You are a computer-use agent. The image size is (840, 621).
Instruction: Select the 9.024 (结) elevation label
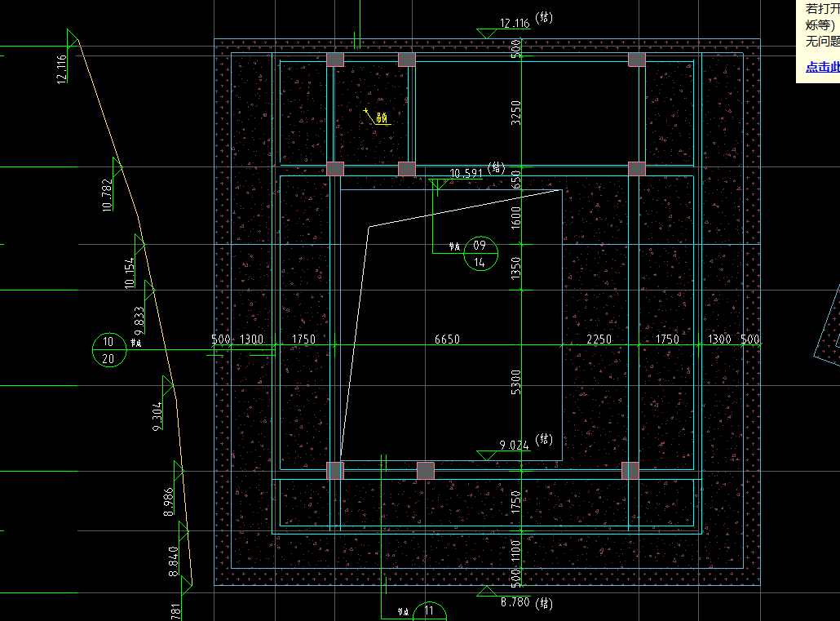[525, 442]
